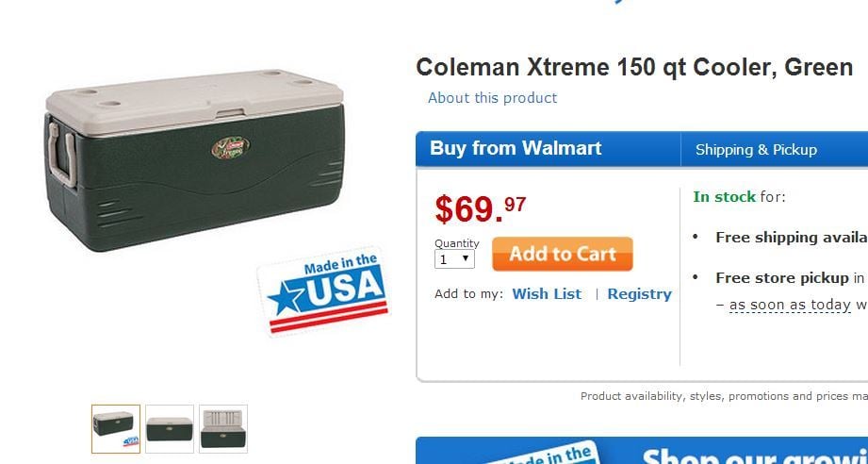Select the first thumbnail with USA badge
Viewport: 868px width, 464px height.
[116, 429]
